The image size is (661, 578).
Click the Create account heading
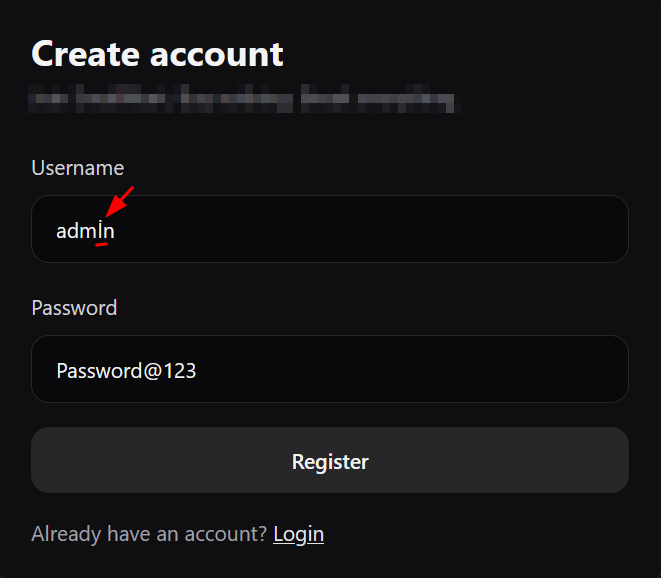pyautogui.click(x=157, y=54)
